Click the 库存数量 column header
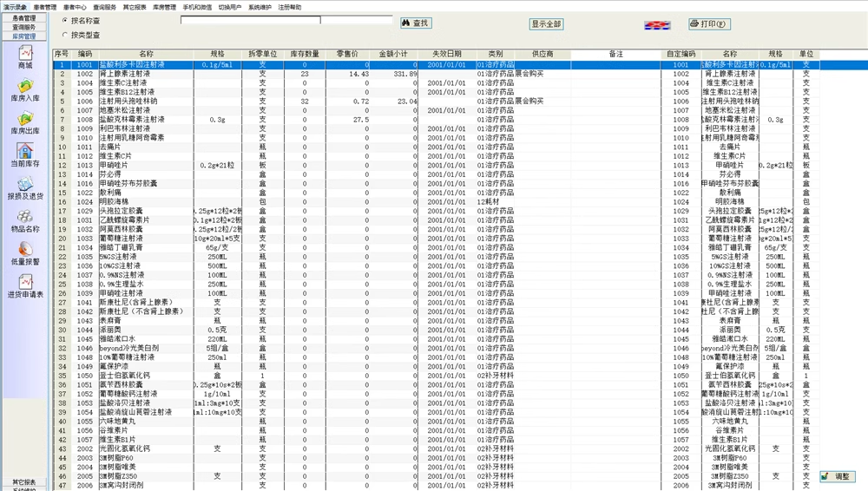 305,55
